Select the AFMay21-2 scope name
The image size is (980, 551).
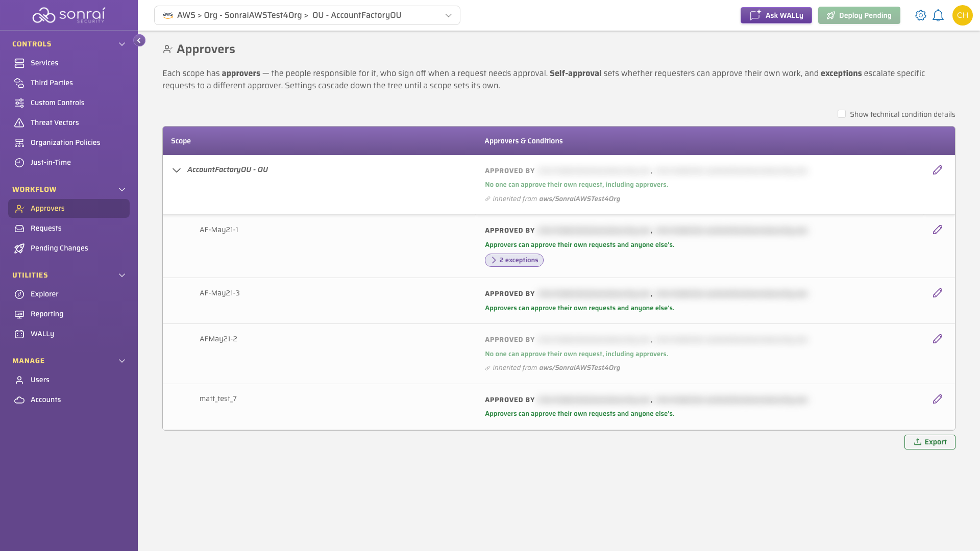[218, 339]
